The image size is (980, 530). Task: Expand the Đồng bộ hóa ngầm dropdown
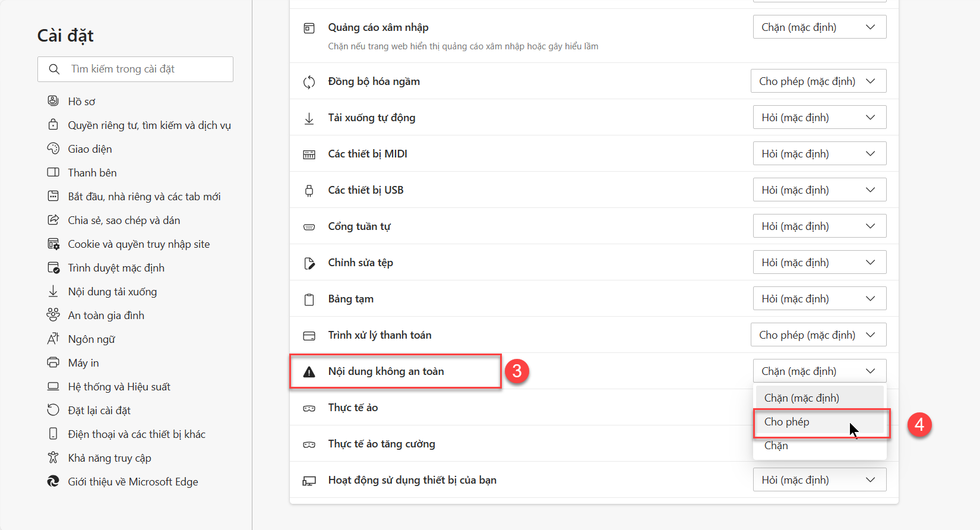(x=818, y=81)
